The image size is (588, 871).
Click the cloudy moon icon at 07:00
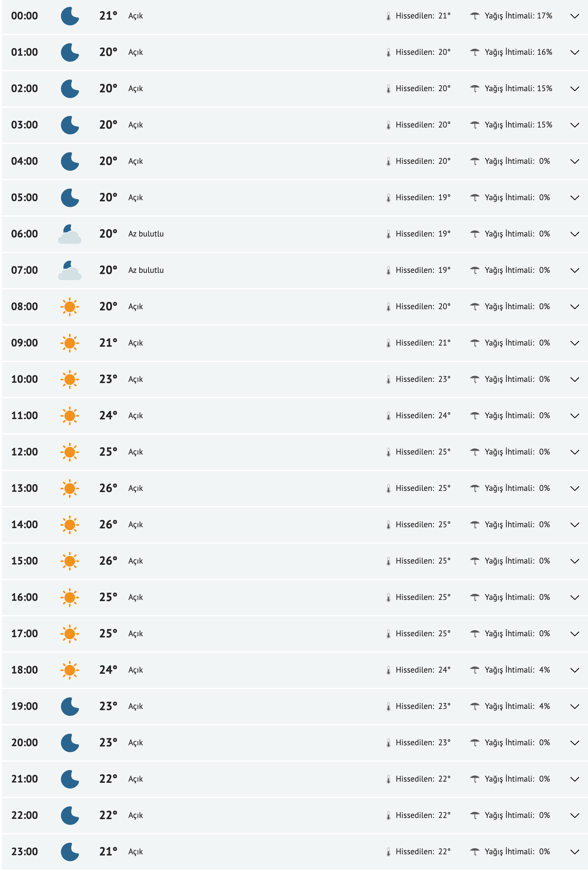pyautogui.click(x=70, y=271)
